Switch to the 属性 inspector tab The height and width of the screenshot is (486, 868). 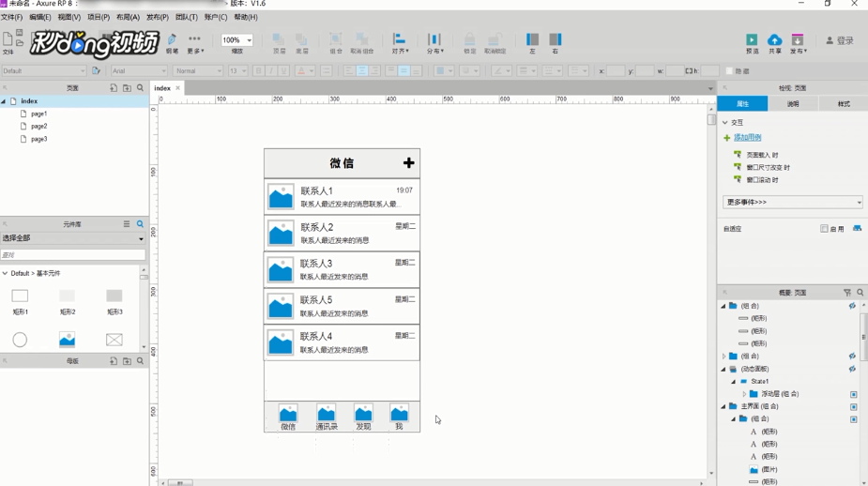[x=742, y=103]
